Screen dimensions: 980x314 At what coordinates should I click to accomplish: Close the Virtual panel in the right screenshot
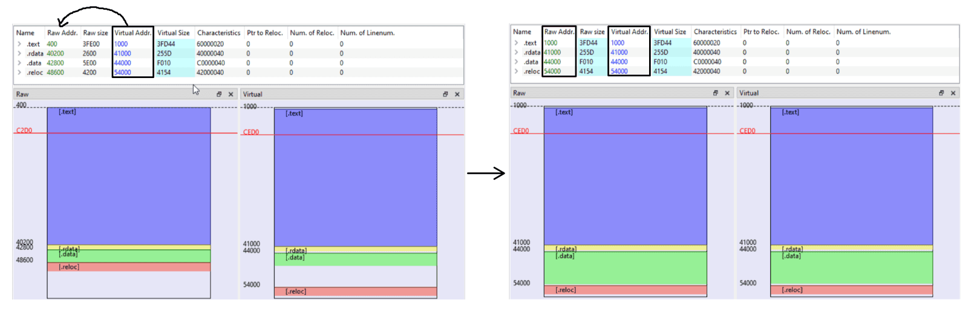click(953, 93)
